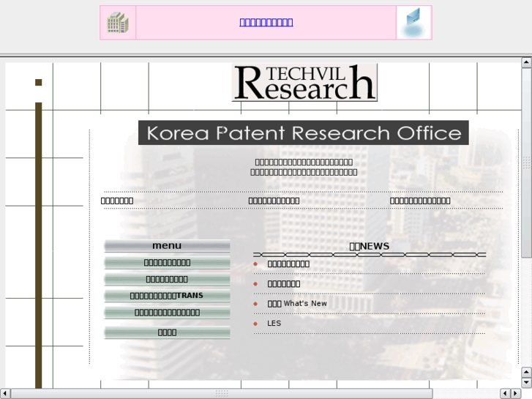Click the TECHVIL Research logo
Screen dimensions: 532x399
point(304,83)
